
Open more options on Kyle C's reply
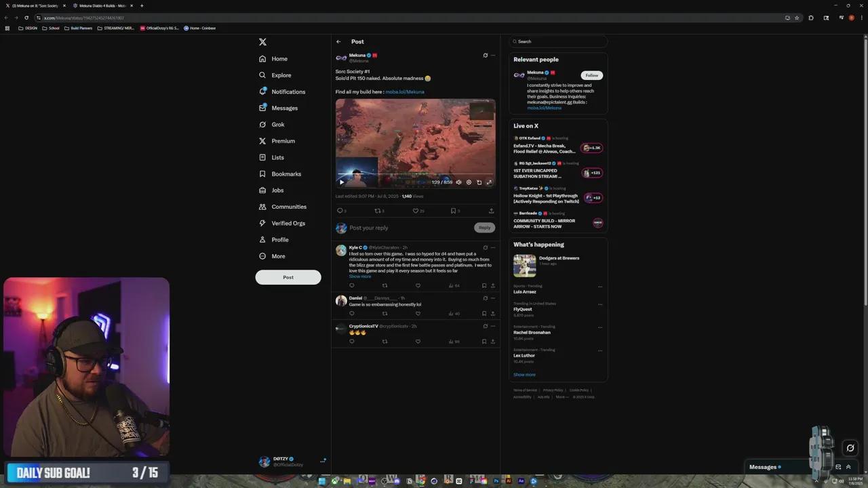pyautogui.click(x=493, y=248)
